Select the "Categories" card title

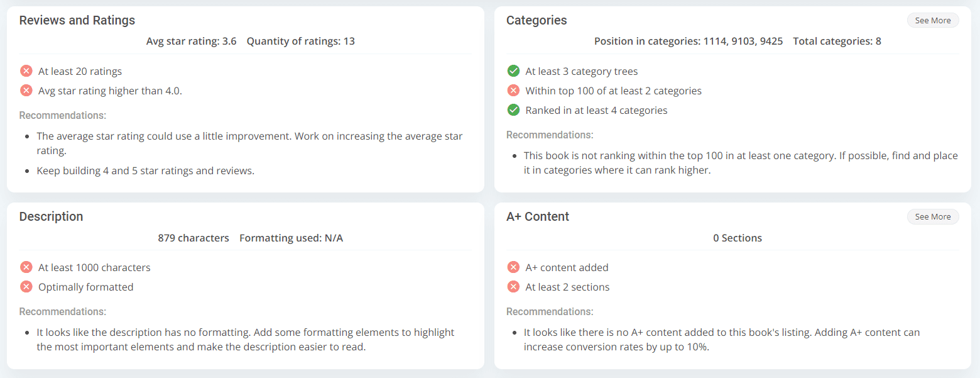tap(536, 21)
